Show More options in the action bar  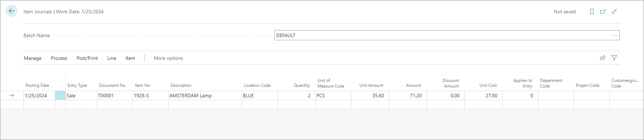[168, 58]
